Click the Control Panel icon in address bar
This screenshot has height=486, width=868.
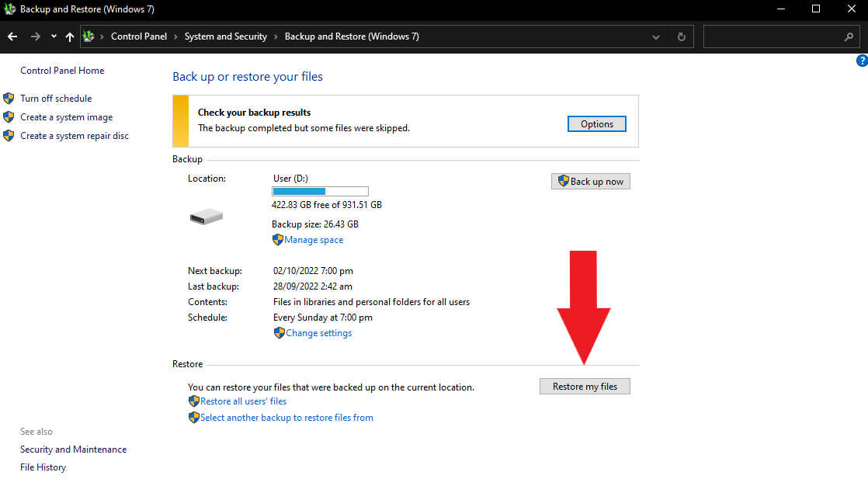click(89, 36)
